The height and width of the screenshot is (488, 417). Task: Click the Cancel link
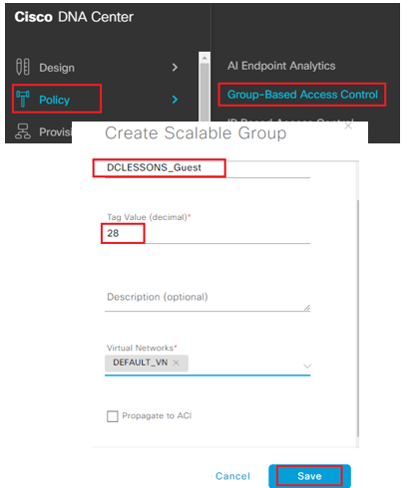233,476
